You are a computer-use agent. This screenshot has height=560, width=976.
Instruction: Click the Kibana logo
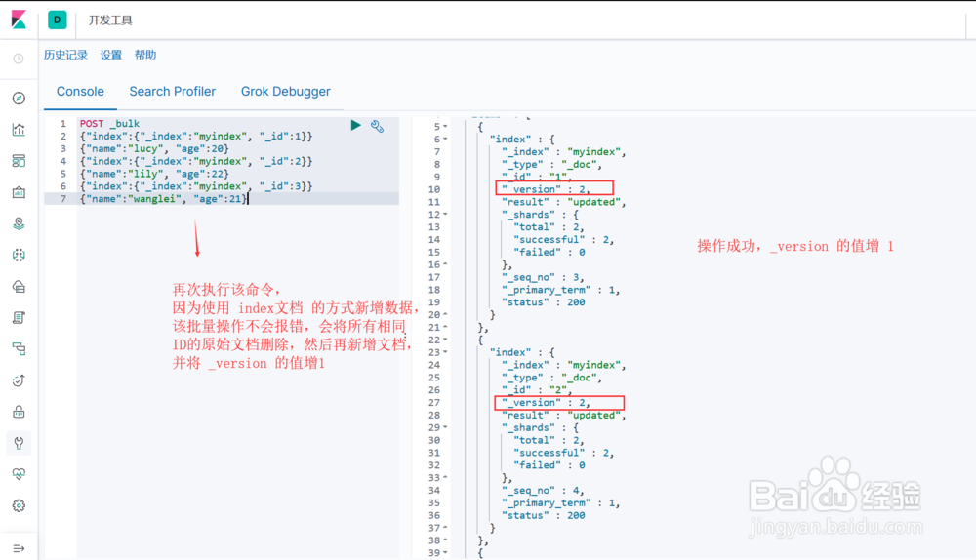[19, 20]
